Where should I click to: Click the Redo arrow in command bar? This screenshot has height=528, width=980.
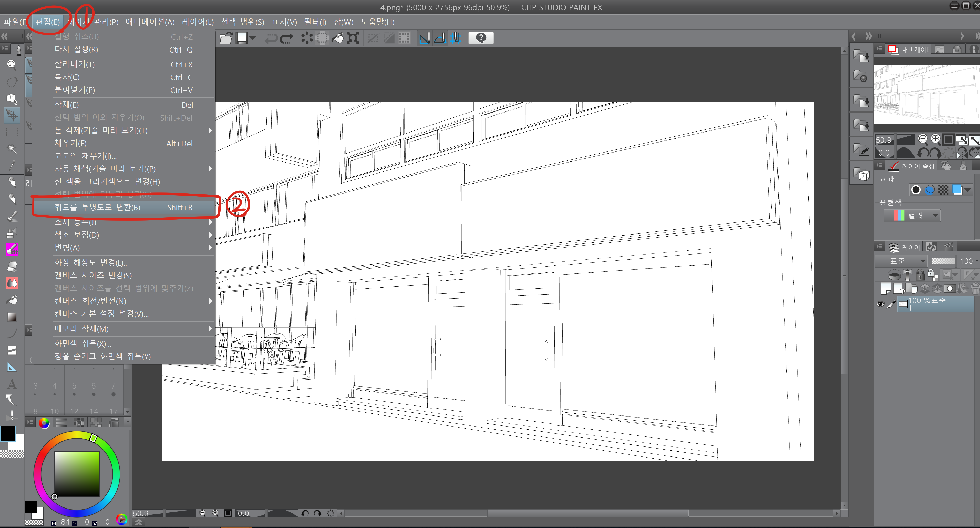click(287, 38)
